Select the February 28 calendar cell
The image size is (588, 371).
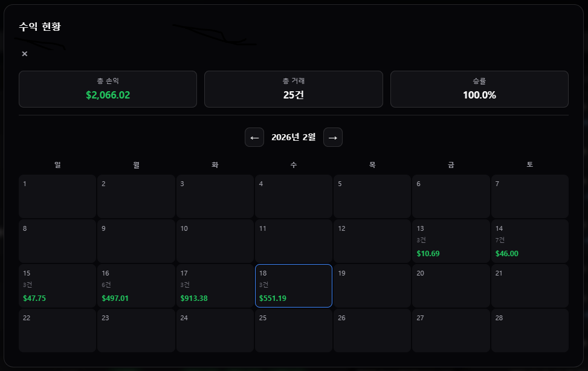tap(529, 331)
